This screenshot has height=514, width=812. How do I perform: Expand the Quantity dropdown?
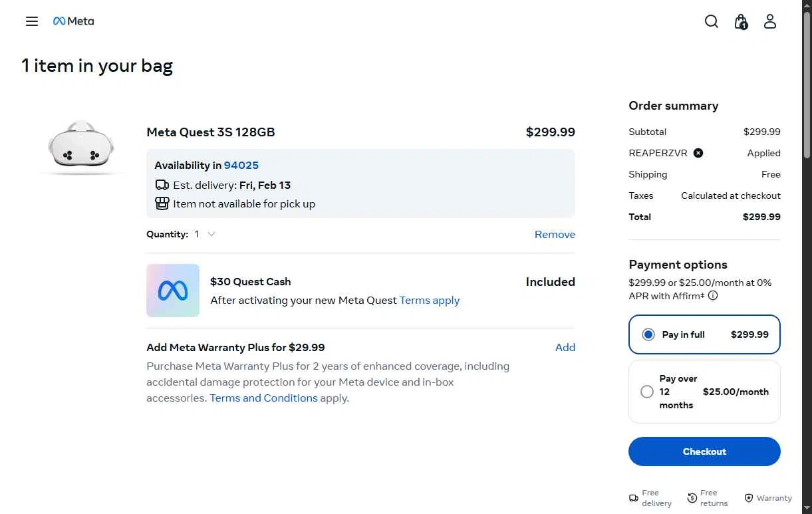(x=205, y=234)
